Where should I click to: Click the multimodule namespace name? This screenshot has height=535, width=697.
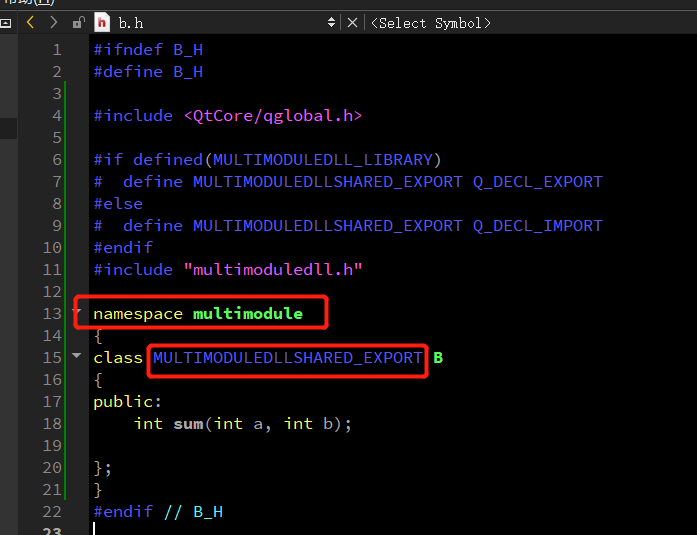pyautogui.click(x=248, y=314)
